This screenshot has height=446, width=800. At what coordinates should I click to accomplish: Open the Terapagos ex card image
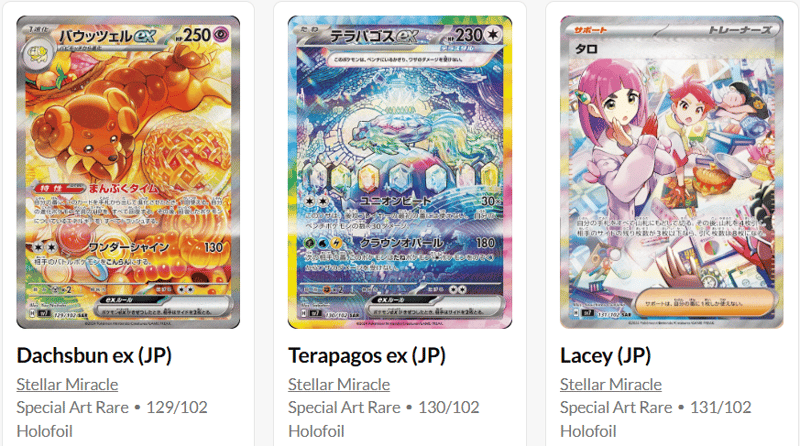click(x=400, y=172)
